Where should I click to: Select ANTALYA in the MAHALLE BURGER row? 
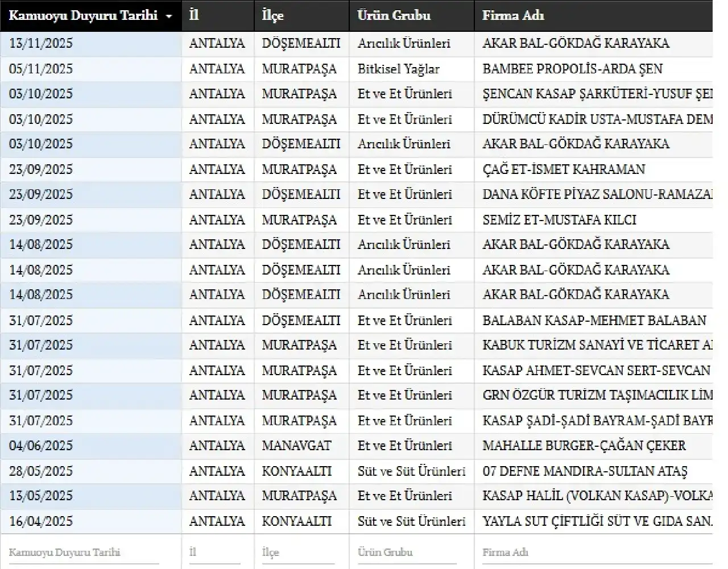(217, 446)
